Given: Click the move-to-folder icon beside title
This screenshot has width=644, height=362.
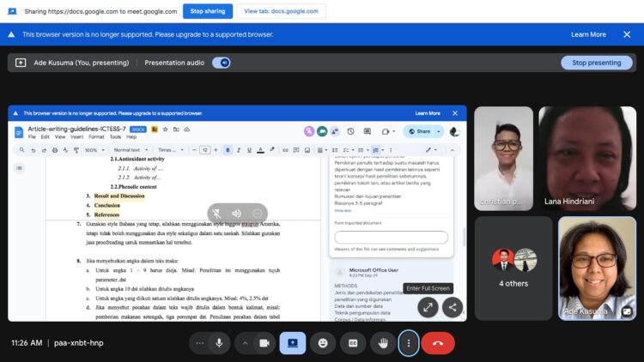Looking at the screenshot, I should click(x=176, y=130).
